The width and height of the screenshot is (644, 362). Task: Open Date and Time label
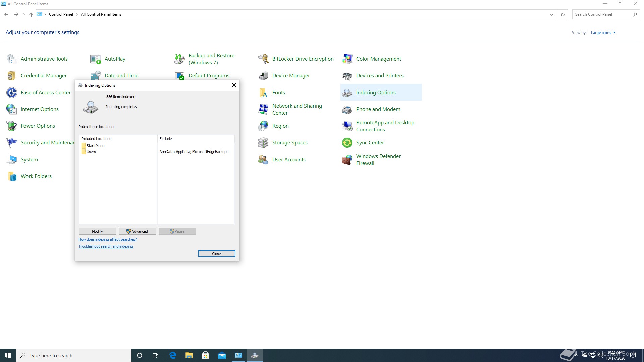(x=121, y=76)
